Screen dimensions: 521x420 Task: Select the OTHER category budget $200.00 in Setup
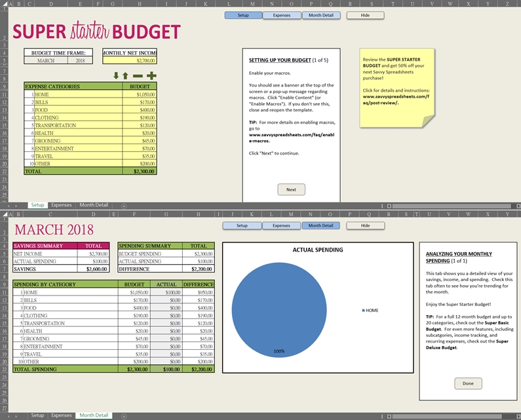(139, 164)
